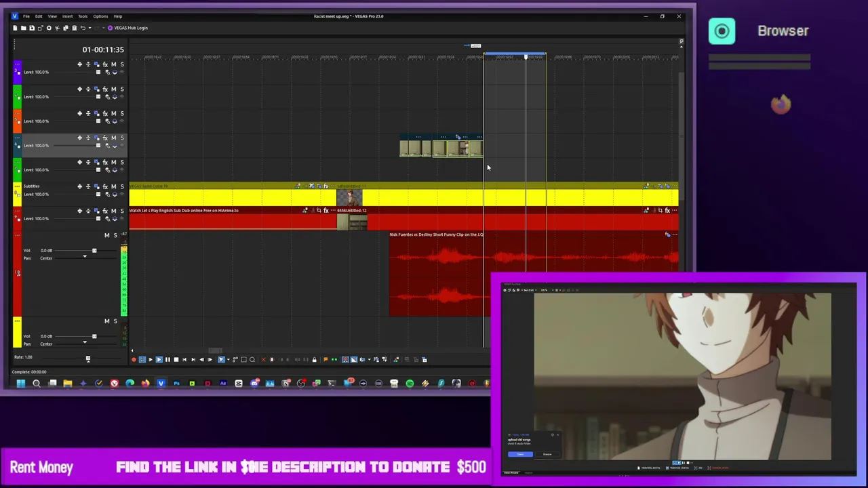This screenshot has width=868, height=488.
Task: Open the more menu on Subtitles track
Action: (18, 186)
